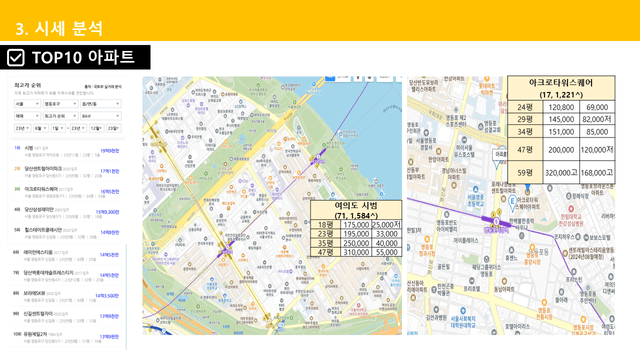Click the 영등포 성결교회 map marker
Image resolution: width=640 pixels, height=360 pixels.
click(481, 126)
